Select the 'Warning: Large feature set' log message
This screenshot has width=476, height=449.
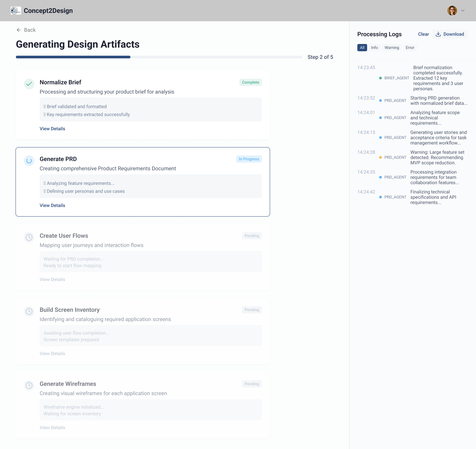coord(437,157)
